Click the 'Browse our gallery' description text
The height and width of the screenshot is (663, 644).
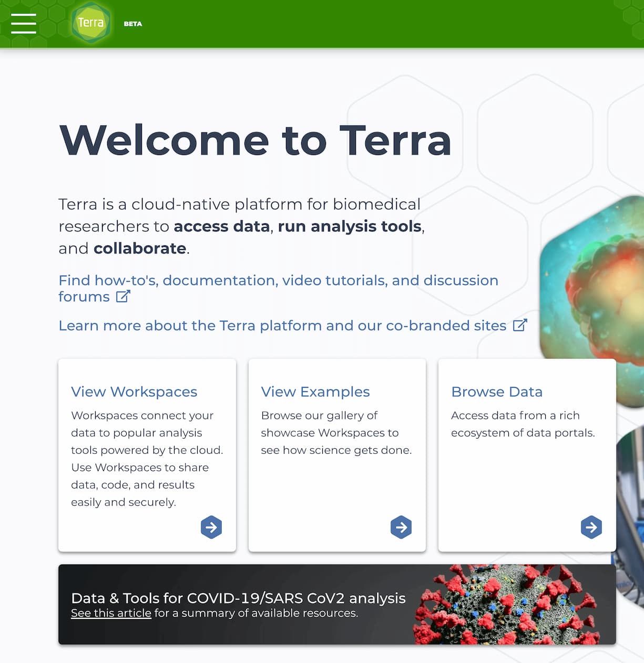(x=336, y=432)
